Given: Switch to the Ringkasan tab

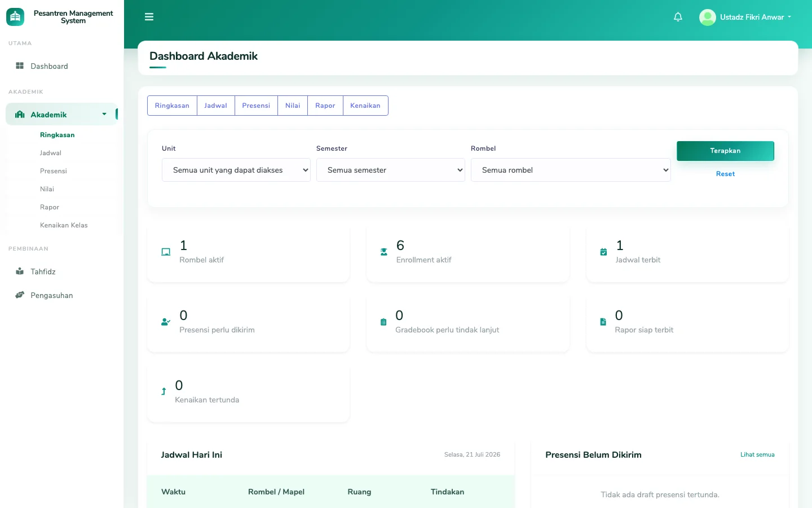Looking at the screenshot, I should coord(172,106).
